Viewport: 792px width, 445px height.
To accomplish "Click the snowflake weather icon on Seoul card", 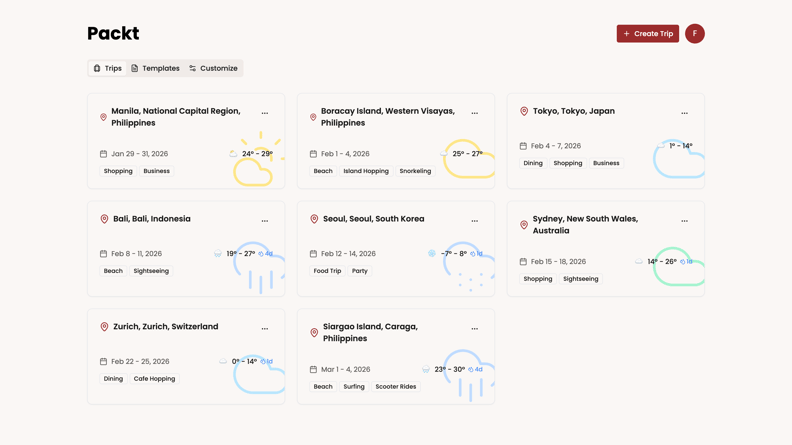I will pos(432,254).
